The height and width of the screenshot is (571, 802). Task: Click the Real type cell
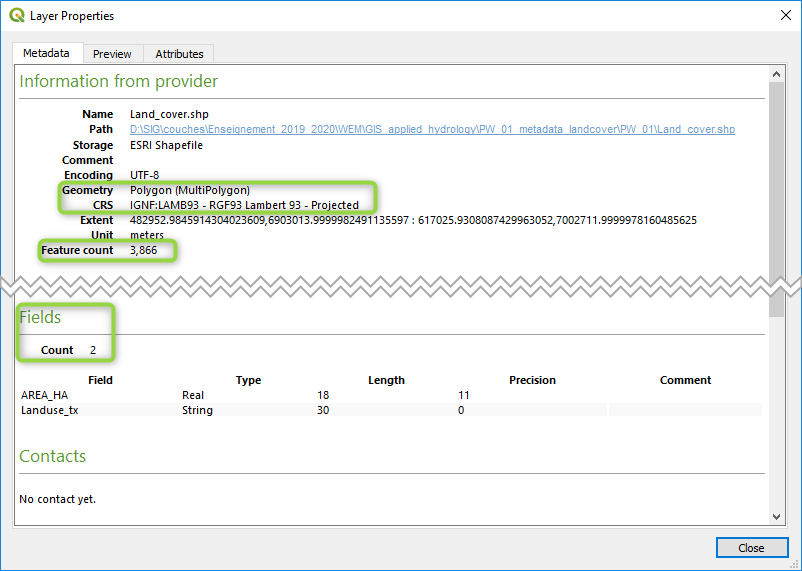point(193,395)
